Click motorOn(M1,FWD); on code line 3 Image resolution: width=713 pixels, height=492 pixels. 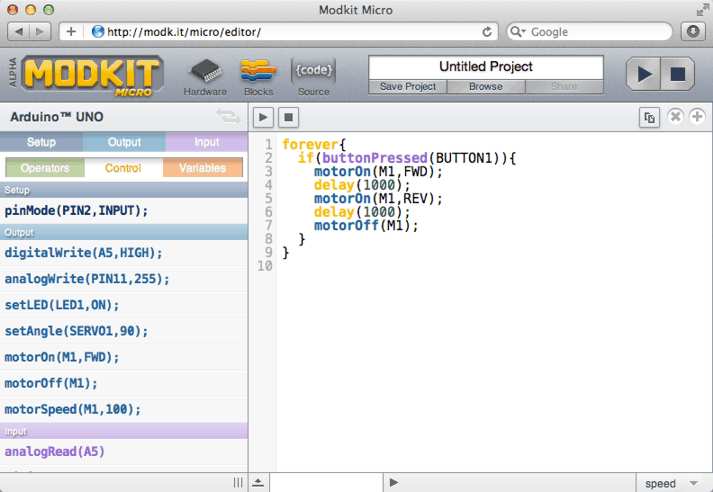pyautogui.click(x=378, y=171)
